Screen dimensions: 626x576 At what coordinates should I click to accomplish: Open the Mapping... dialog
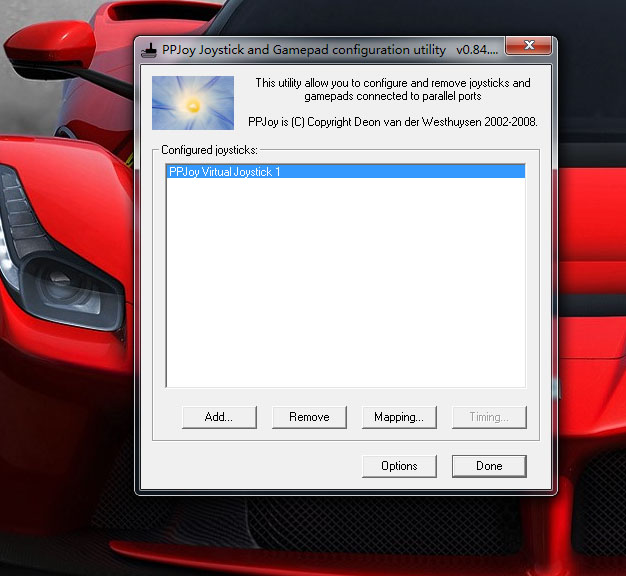coord(399,417)
